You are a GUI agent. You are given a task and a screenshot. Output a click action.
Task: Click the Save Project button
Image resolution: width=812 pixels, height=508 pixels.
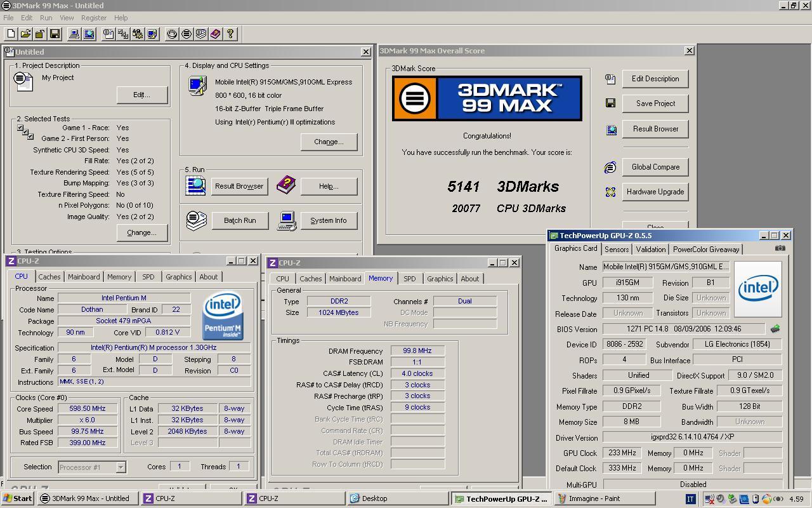(655, 104)
